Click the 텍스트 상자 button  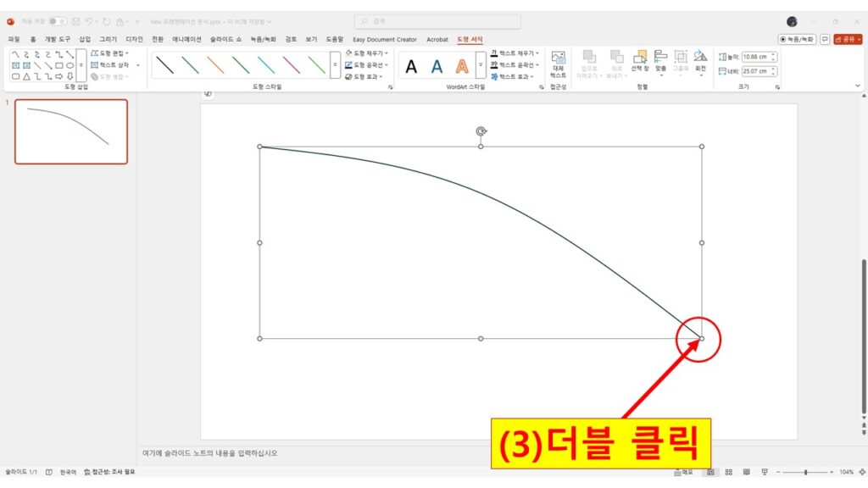[109, 64]
